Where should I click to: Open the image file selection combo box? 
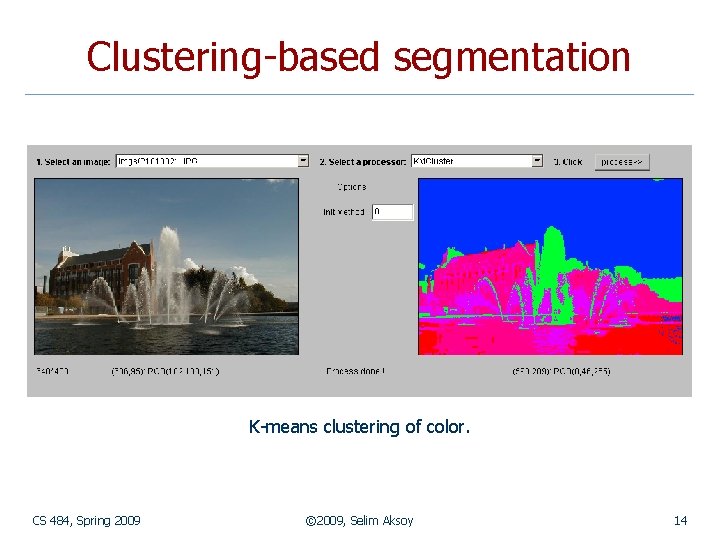tap(212, 161)
